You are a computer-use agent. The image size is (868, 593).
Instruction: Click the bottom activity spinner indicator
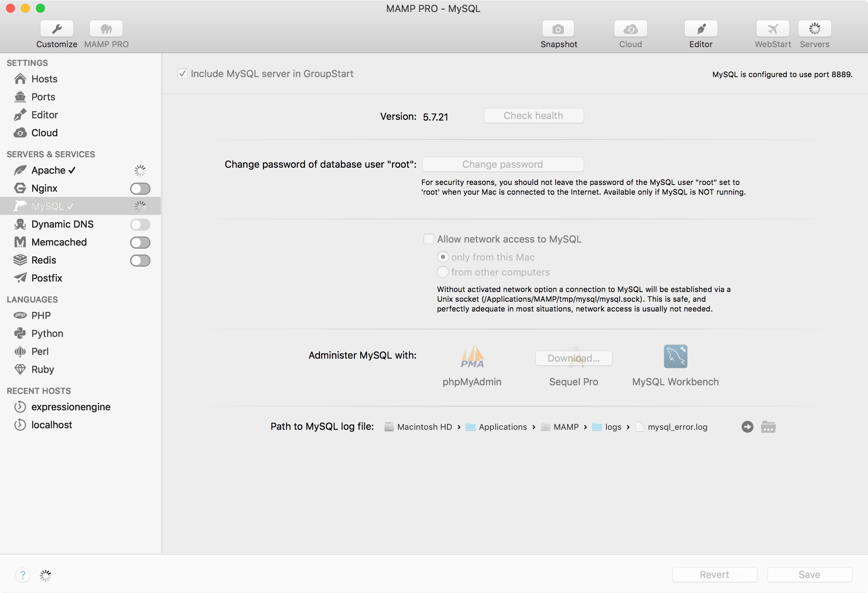coord(45,575)
